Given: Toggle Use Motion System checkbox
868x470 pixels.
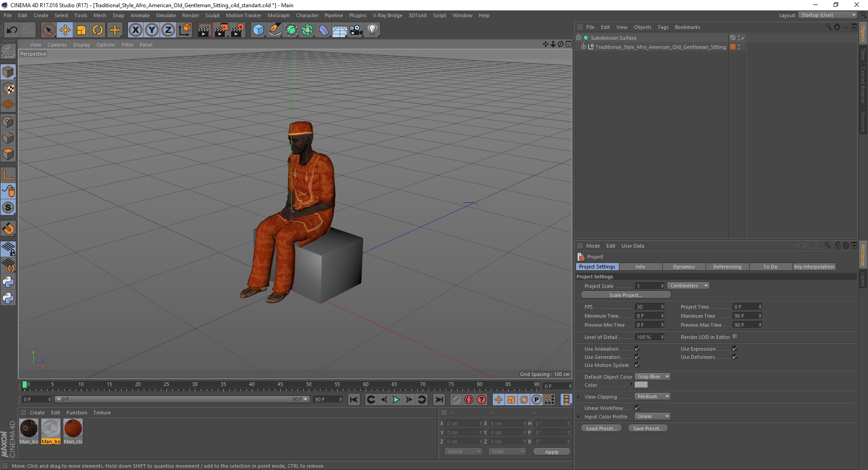Looking at the screenshot, I should (x=637, y=365).
